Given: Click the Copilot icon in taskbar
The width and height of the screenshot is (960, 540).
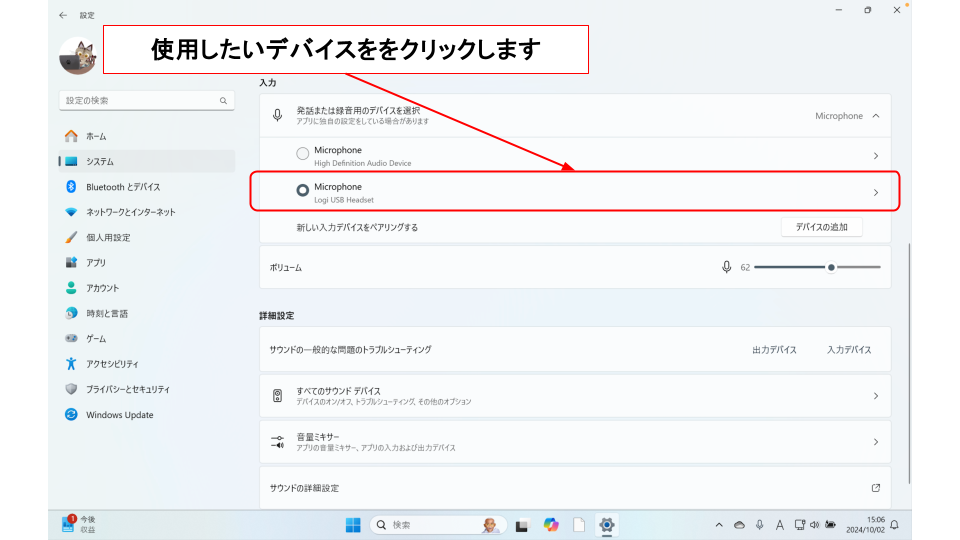Looking at the screenshot, I should 551,525.
